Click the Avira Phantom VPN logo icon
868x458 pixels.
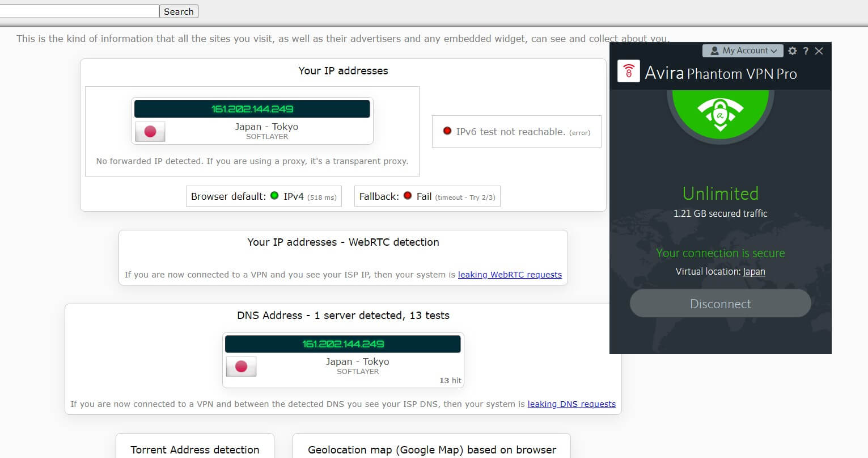point(628,72)
